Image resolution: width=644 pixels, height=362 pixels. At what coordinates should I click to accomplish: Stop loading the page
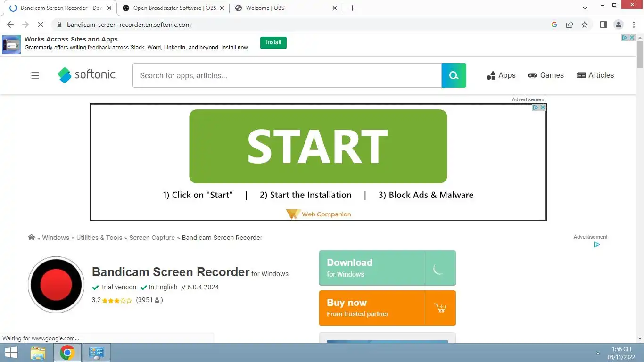click(x=41, y=25)
